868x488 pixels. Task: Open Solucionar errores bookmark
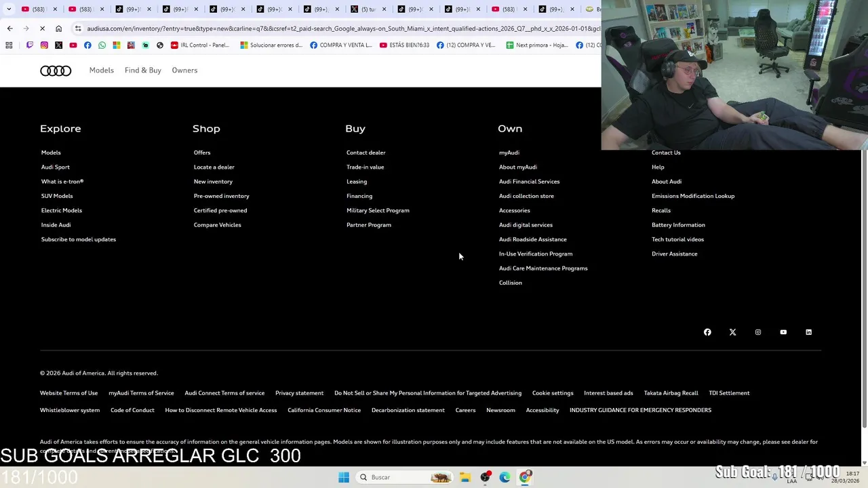[271, 45]
